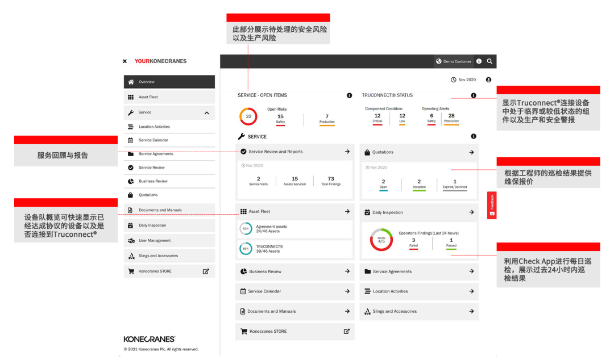Open the Business Review tile
Screen dimensions: 614x364
click(294, 271)
